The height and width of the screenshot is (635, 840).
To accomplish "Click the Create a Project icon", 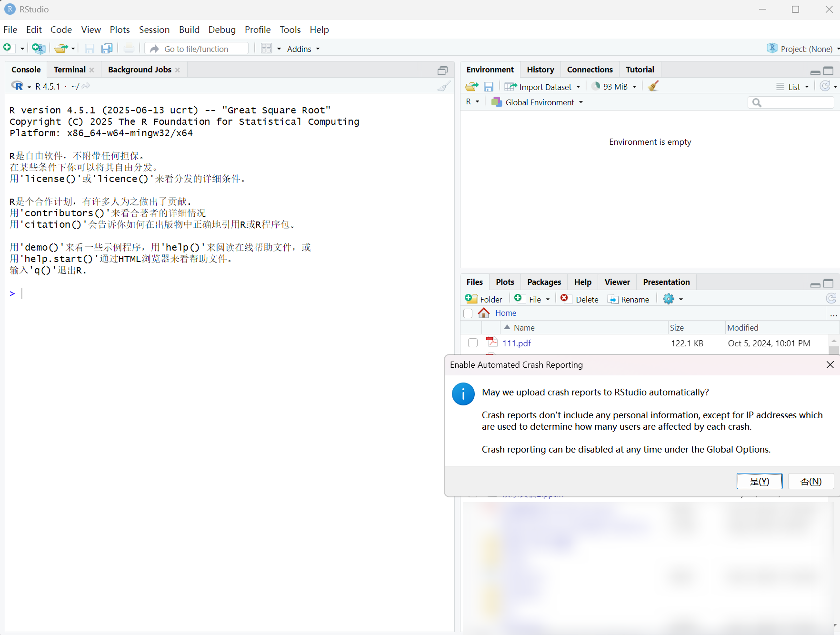I will [x=38, y=49].
